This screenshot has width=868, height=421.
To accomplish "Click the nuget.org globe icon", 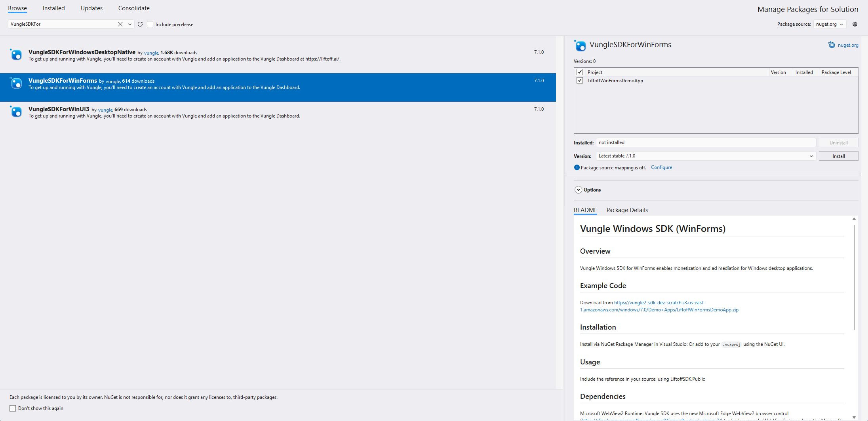I will click(832, 45).
